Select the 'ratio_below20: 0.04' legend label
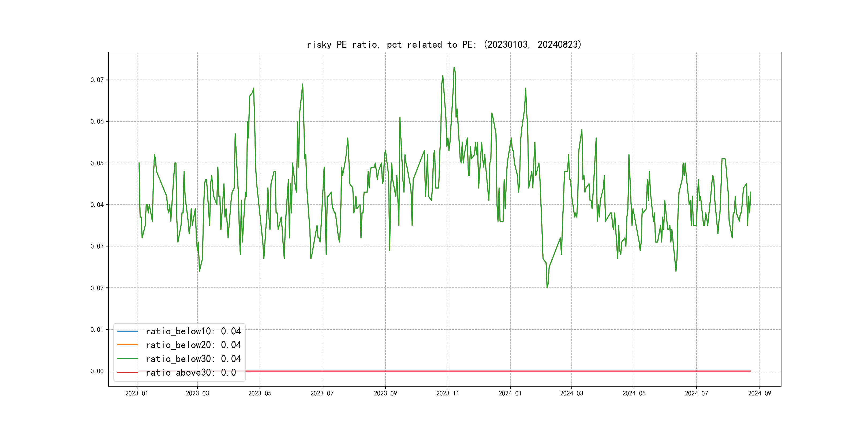This screenshot has height=434, width=868. pyautogui.click(x=193, y=345)
